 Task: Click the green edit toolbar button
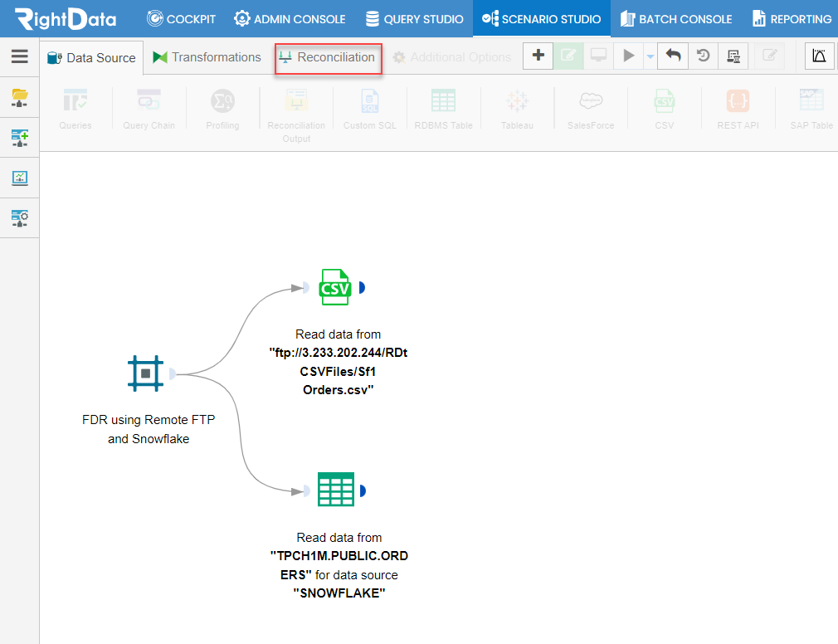(x=568, y=56)
